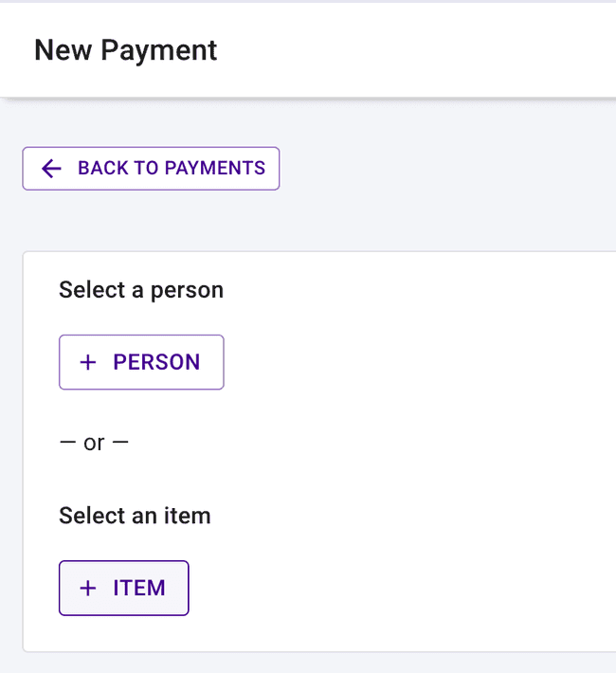Return to the payments list
Viewport: 616px width, 673px height.
click(x=151, y=169)
